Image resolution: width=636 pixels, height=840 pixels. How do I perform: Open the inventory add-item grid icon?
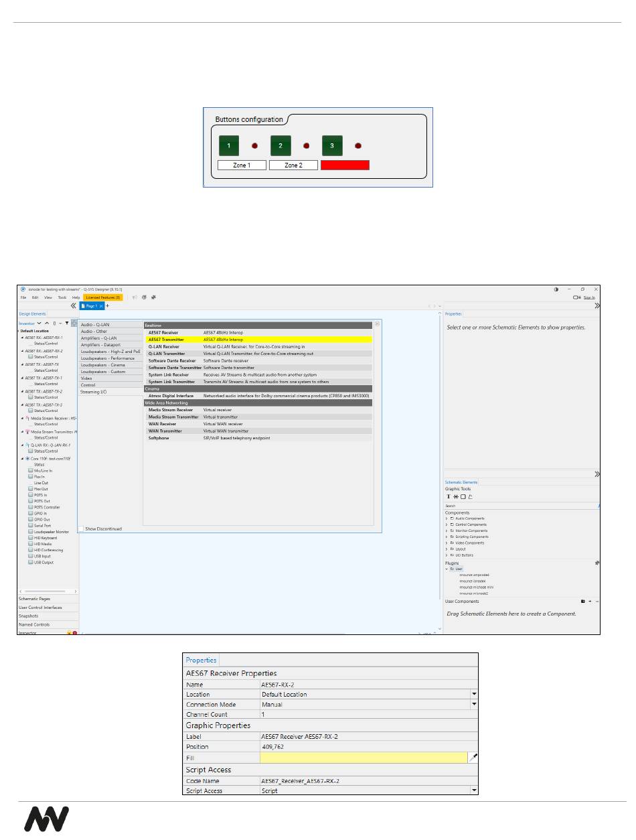click(74, 323)
